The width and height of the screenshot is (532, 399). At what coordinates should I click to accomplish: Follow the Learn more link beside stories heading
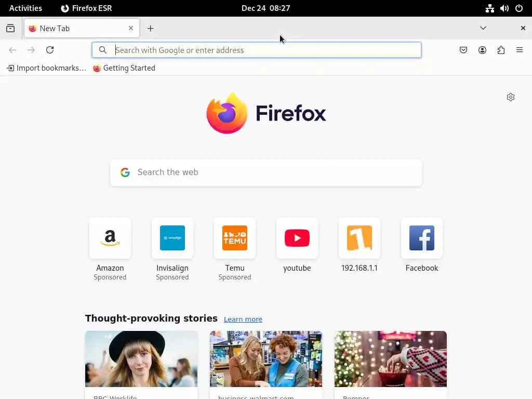(x=243, y=320)
